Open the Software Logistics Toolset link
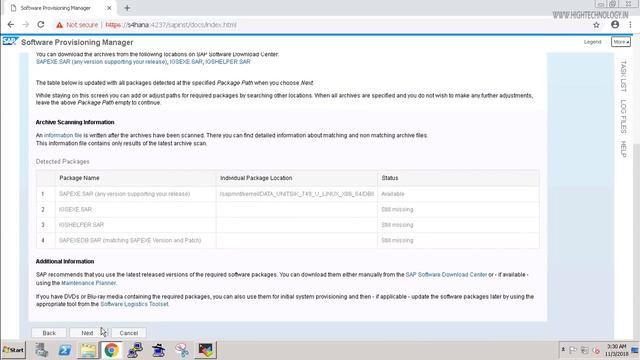 tap(134, 304)
